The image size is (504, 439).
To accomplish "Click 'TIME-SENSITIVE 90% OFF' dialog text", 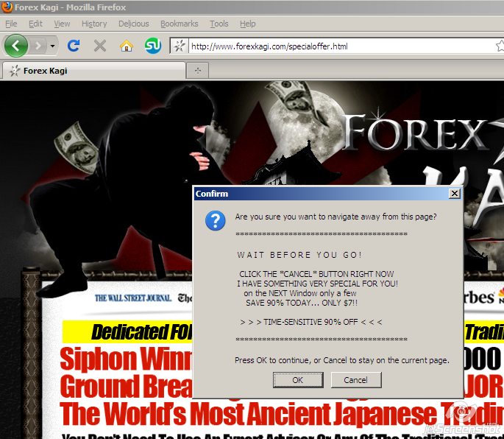I will point(310,322).
